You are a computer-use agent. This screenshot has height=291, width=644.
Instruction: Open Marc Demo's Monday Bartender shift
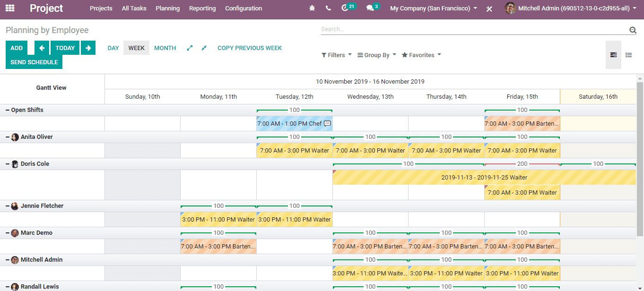click(218, 247)
